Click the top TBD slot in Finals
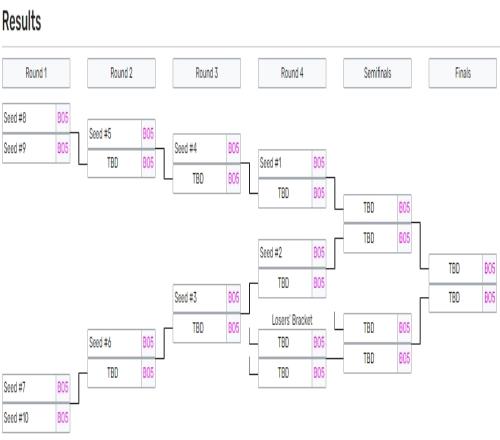500x440 pixels. (x=463, y=268)
